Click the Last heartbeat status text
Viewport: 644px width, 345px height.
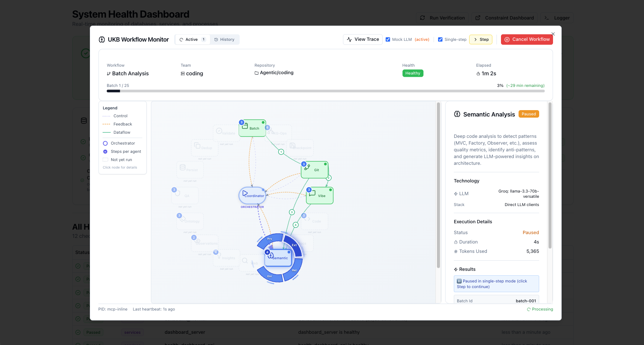tap(154, 309)
